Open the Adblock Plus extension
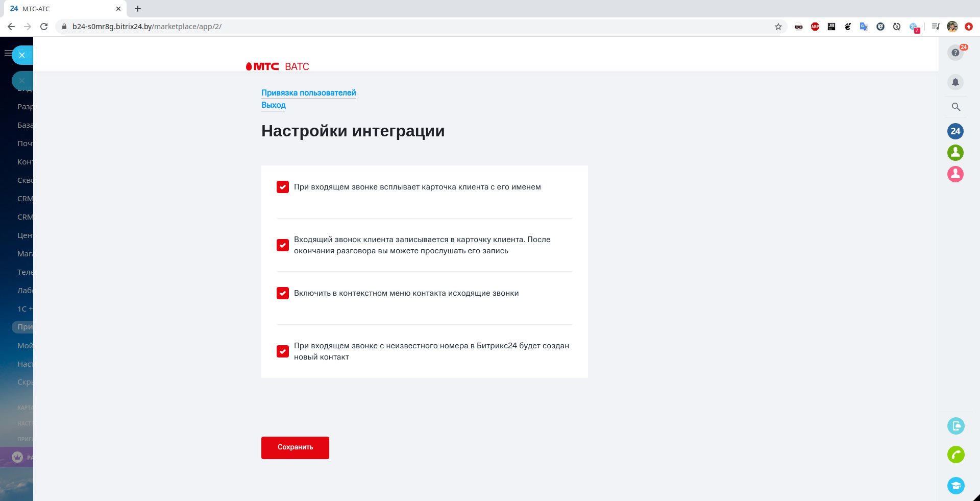Viewport: 980px width, 501px height. pos(815,27)
